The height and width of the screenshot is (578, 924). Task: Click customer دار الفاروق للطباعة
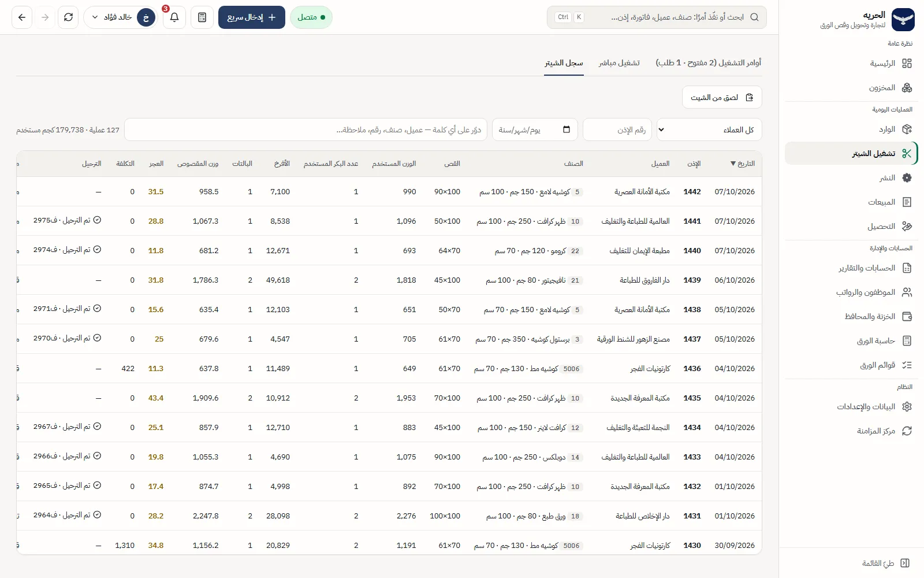pyautogui.click(x=644, y=280)
